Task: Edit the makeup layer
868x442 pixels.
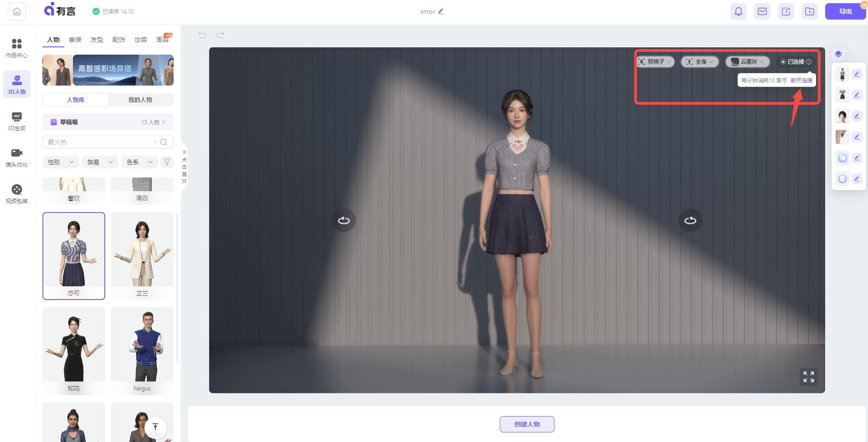Action: pyautogui.click(x=857, y=158)
